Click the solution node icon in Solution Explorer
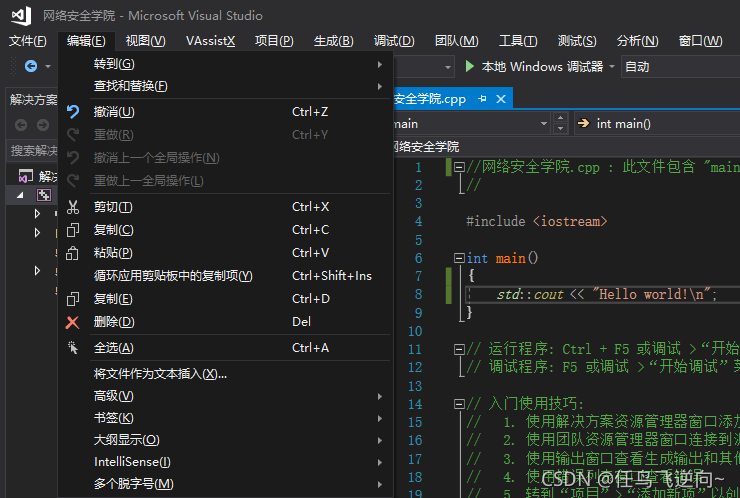 pos(25,176)
